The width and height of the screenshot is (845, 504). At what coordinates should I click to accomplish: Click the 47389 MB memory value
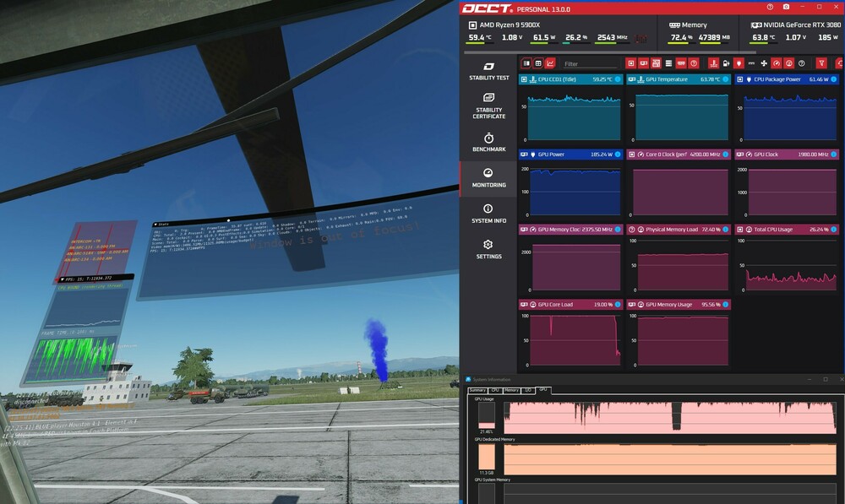713,38
